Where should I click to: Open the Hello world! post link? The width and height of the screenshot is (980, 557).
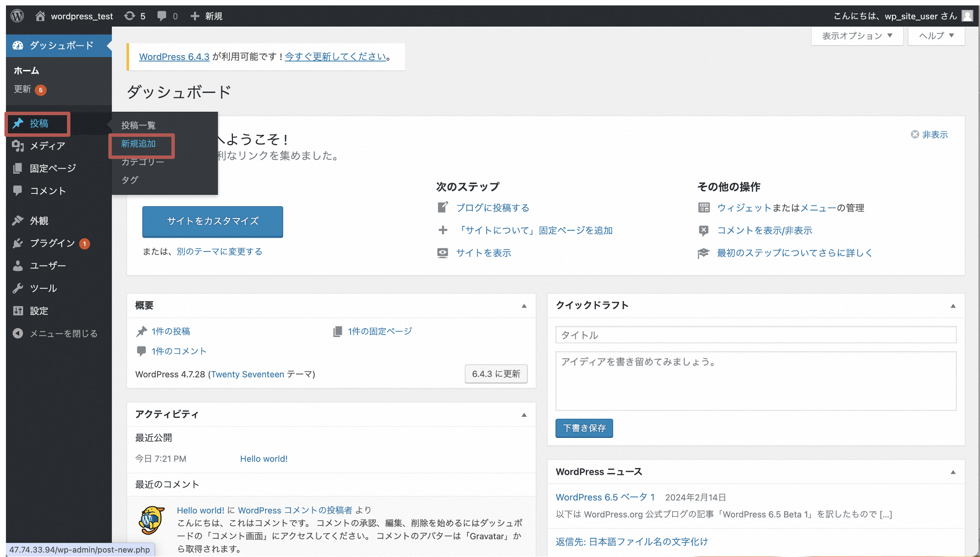264,459
